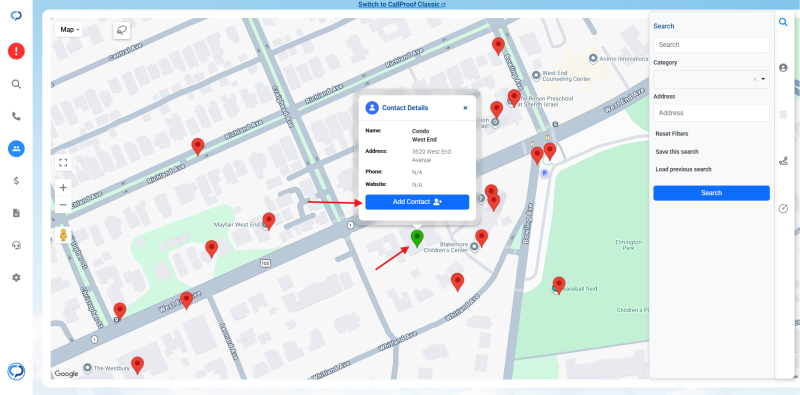Open Switch to CallProof Classic link
Image resolution: width=800 pixels, height=395 pixels.
click(402, 5)
